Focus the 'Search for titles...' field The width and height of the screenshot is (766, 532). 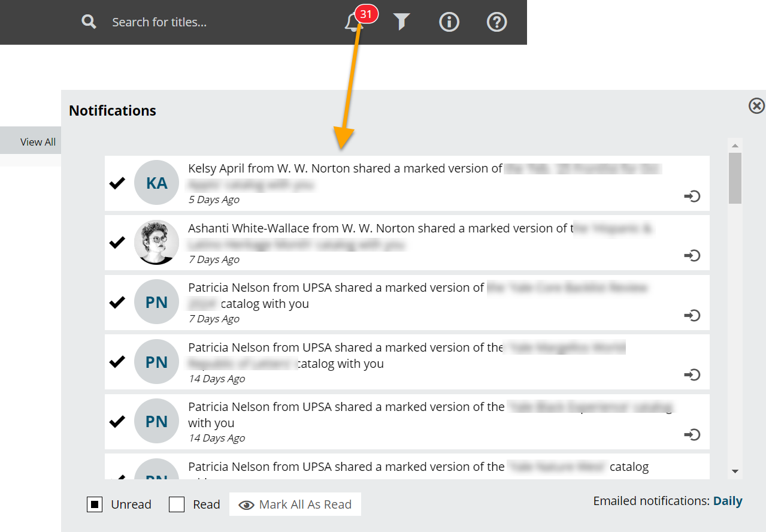[x=159, y=22]
